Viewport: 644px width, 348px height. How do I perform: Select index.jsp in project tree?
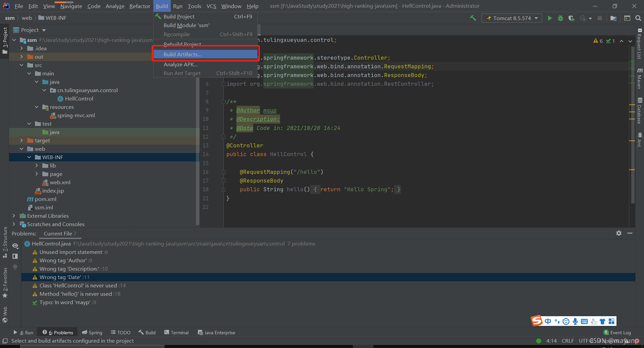point(50,191)
